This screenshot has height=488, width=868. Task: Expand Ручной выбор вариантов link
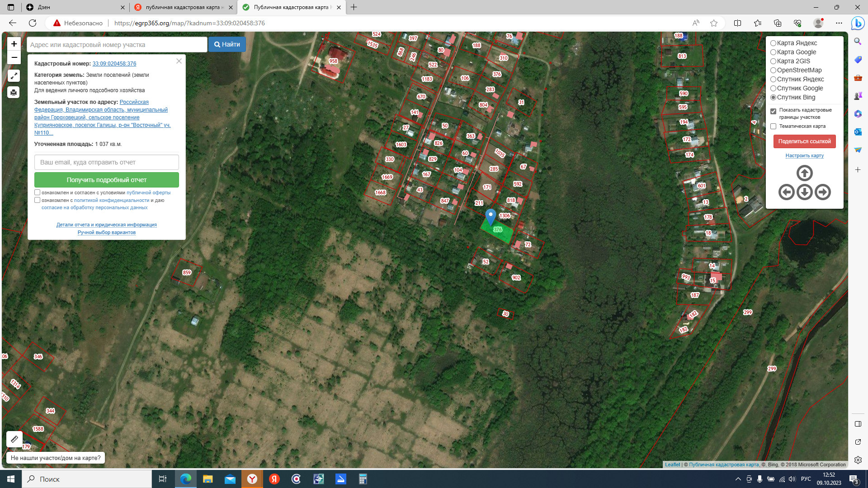pos(106,232)
